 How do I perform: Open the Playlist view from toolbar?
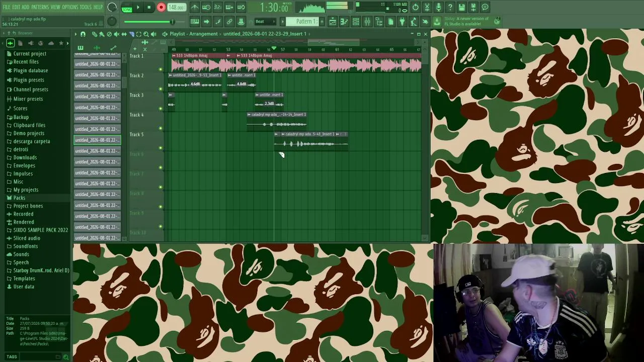333,22
